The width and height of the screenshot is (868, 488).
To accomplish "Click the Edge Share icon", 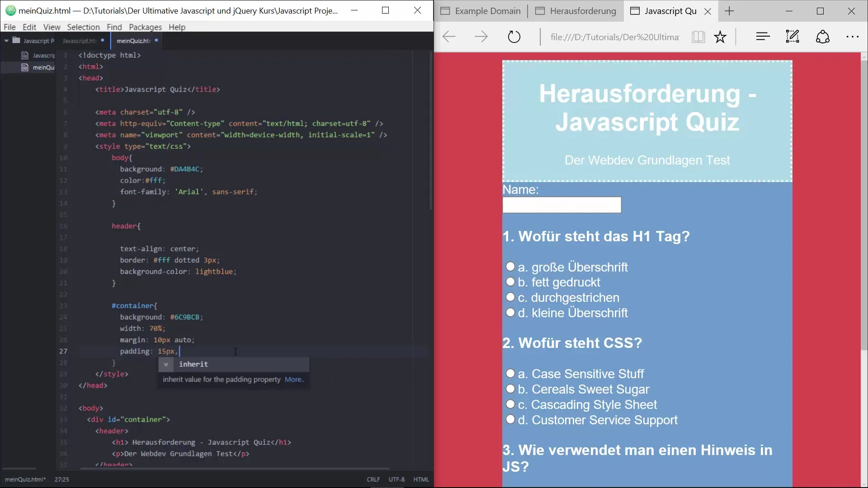I will (x=823, y=37).
